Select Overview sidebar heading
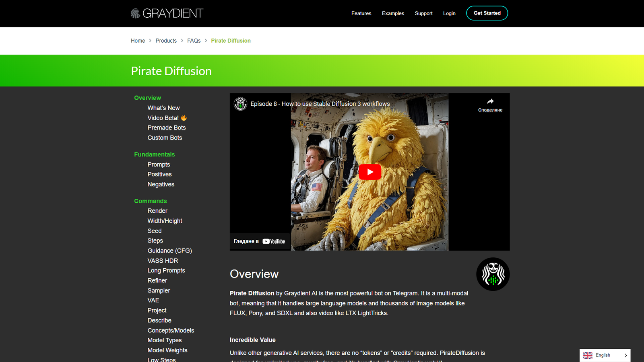644x362 pixels. pyautogui.click(x=147, y=98)
